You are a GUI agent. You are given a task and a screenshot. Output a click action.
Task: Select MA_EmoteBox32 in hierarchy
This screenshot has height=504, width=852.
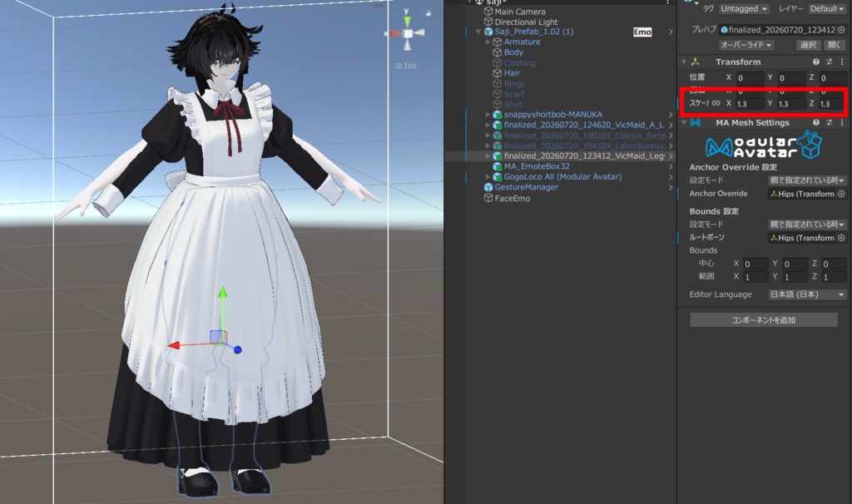(537, 166)
